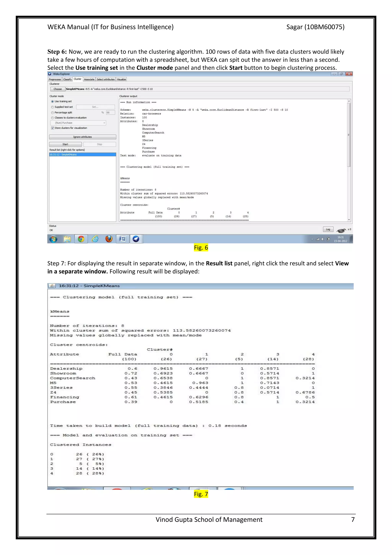Click '28 ( 28%)' cluster 4 row
The width and height of the screenshot is (392, 555).
(90, 473)
